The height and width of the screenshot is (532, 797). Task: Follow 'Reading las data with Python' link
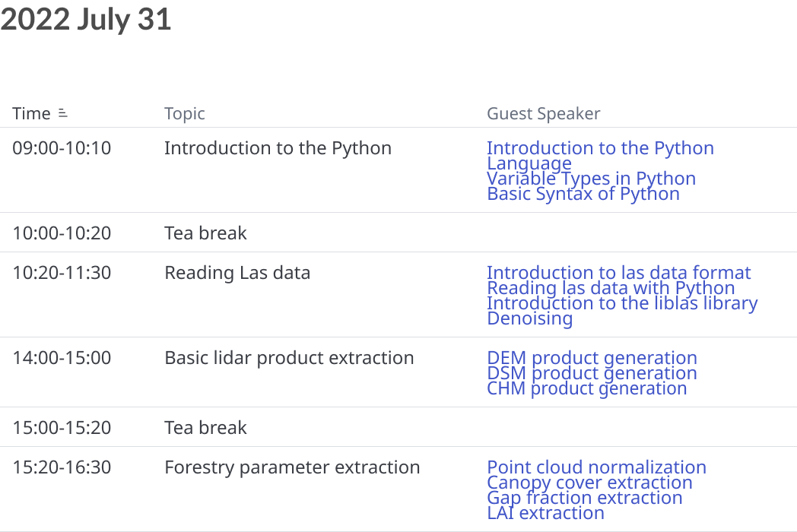click(x=611, y=287)
